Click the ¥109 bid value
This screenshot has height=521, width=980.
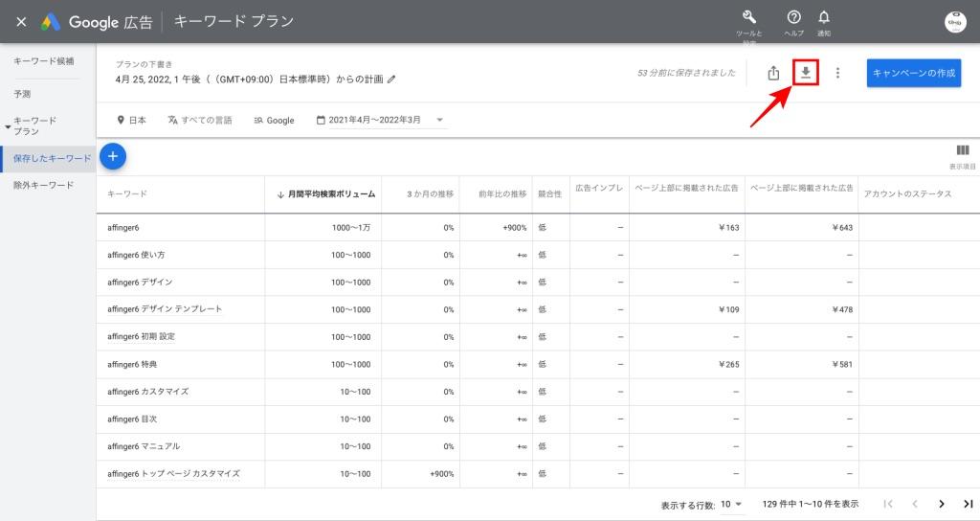pos(728,309)
